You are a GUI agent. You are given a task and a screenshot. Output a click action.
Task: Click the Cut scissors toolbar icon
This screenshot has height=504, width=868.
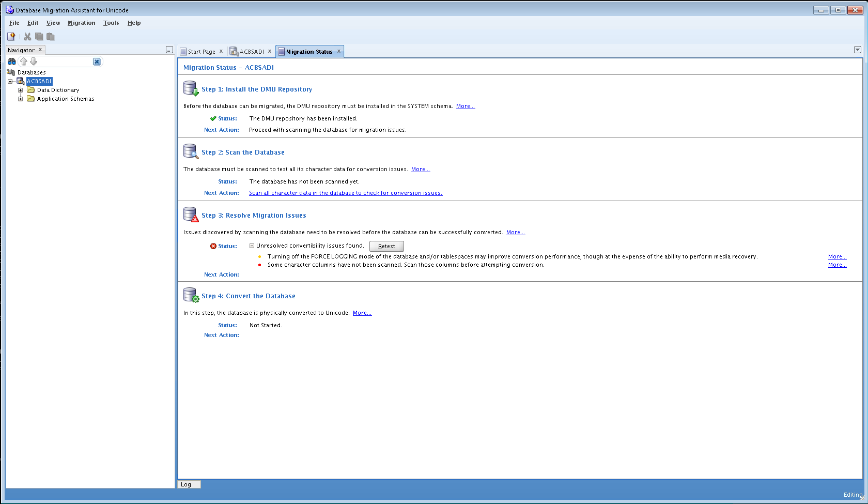27,36
